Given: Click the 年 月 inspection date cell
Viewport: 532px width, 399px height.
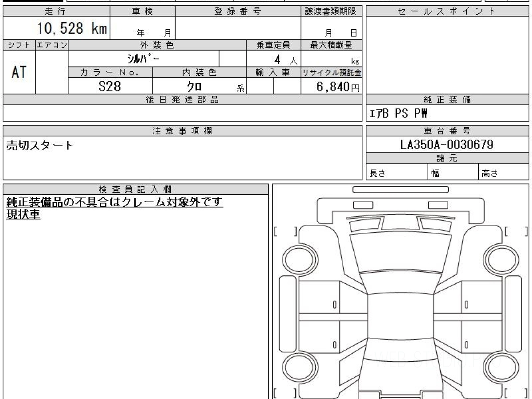Looking at the screenshot, I should click(x=143, y=28).
